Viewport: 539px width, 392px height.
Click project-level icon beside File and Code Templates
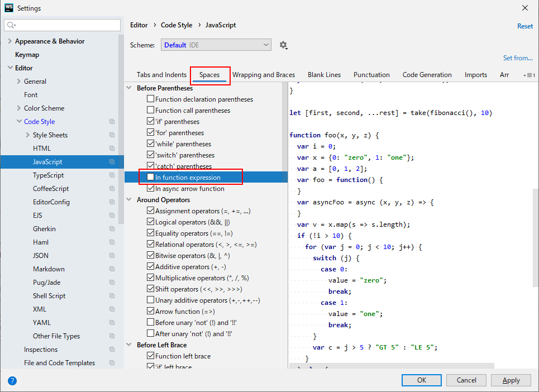112,363
